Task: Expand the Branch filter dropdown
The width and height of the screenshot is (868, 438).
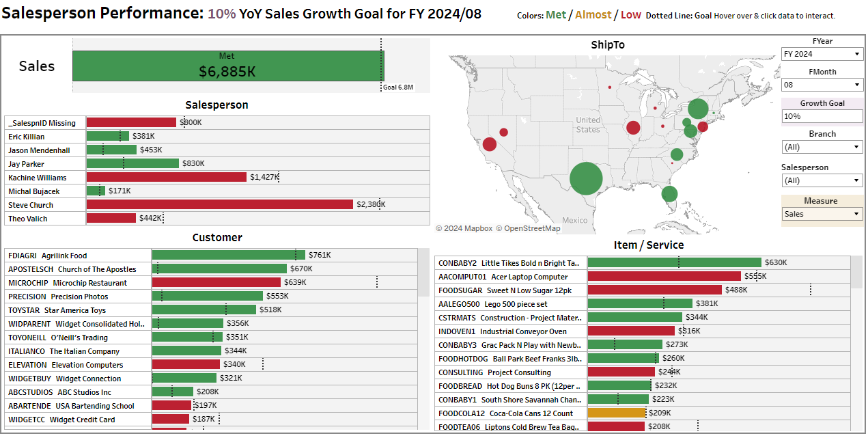Action: click(822, 147)
